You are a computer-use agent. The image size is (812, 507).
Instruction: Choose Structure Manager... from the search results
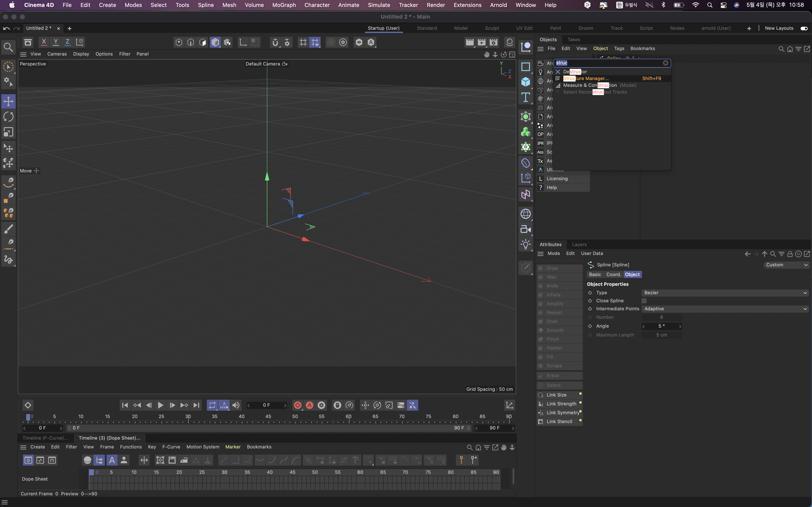[x=586, y=78]
